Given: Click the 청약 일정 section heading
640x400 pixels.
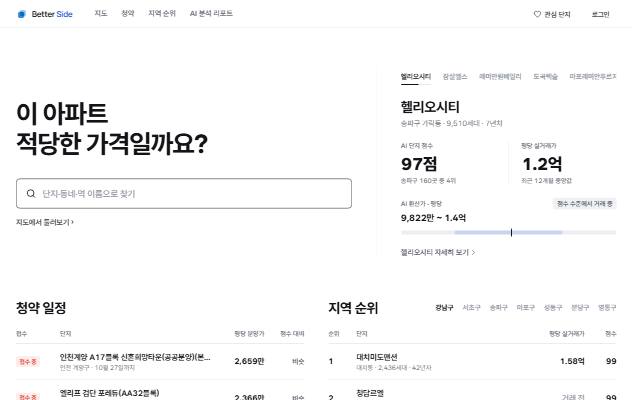Looking at the screenshot, I should click(x=41, y=308).
